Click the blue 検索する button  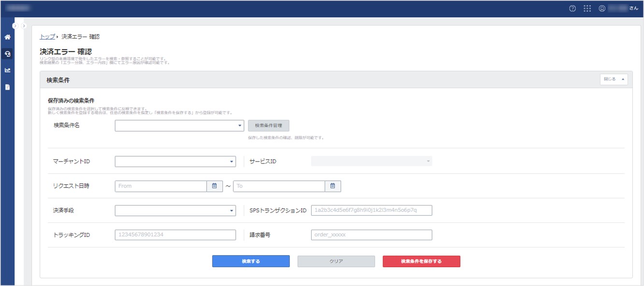[x=251, y=261]
